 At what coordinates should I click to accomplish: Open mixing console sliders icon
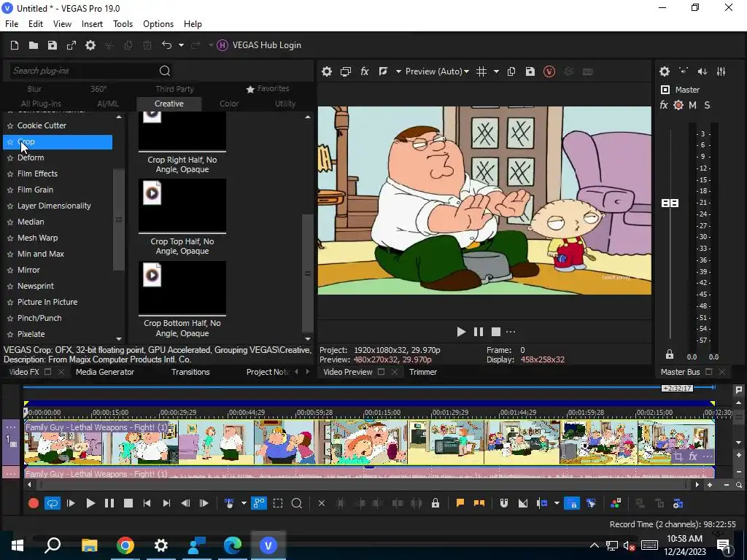coord(721,71)
